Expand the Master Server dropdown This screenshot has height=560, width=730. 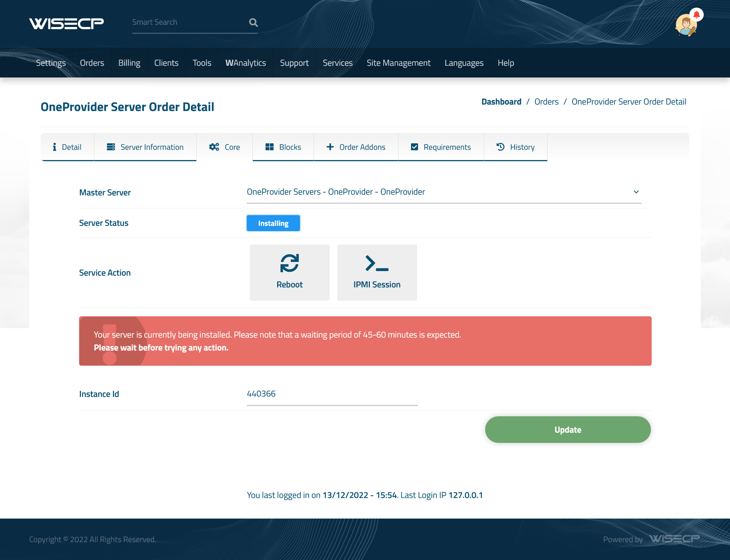click(444, 192)
